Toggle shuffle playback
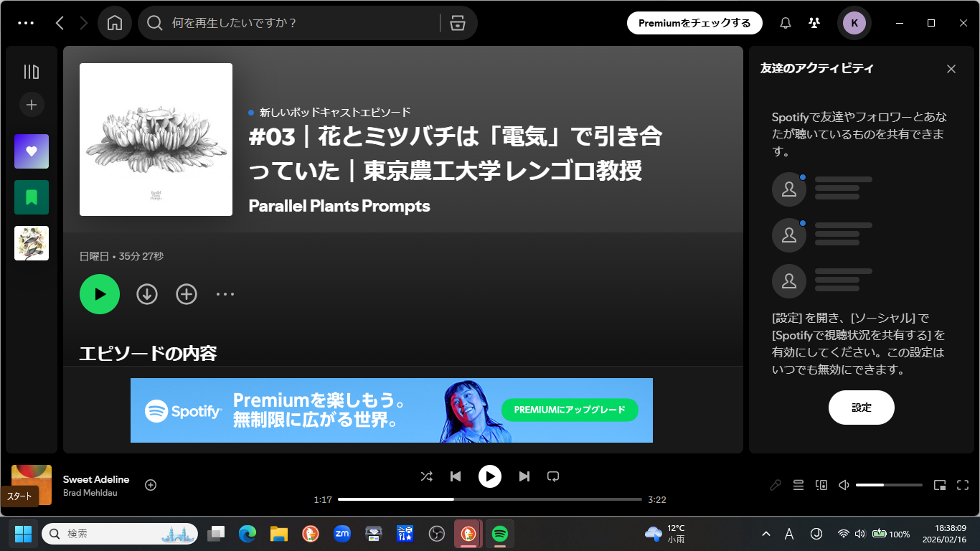This screenshot has height=551, width=980. (426, 476)
